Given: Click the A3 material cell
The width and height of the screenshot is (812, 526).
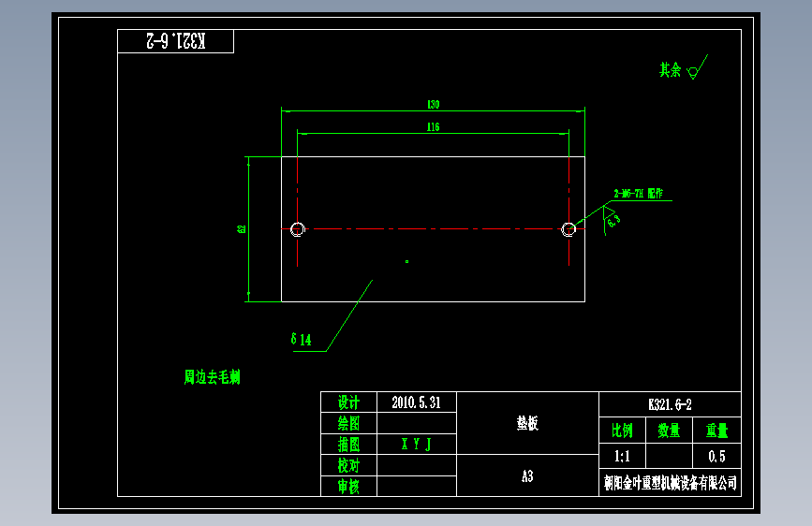Looking at the screenshot, I should (527, 475).
